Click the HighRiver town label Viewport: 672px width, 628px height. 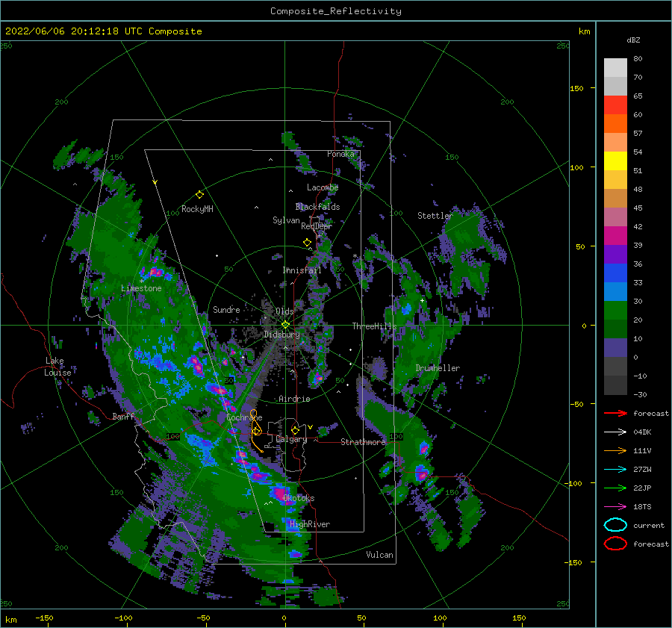click(310, 524)
